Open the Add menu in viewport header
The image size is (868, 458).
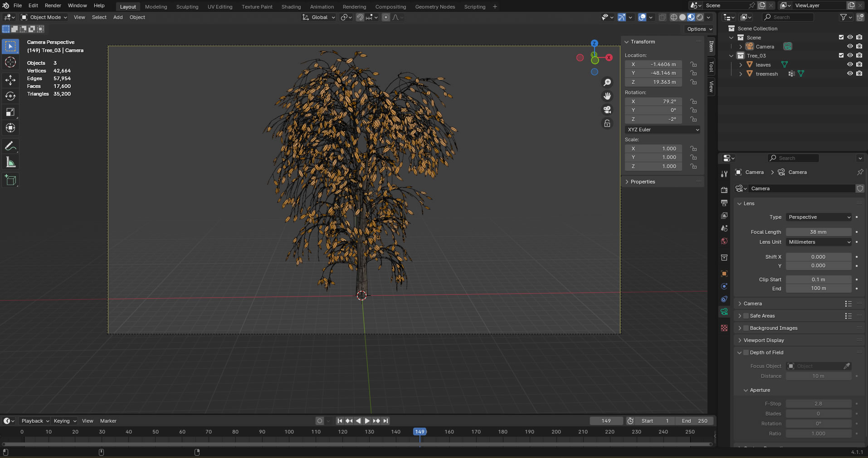(x=118, y=17)
